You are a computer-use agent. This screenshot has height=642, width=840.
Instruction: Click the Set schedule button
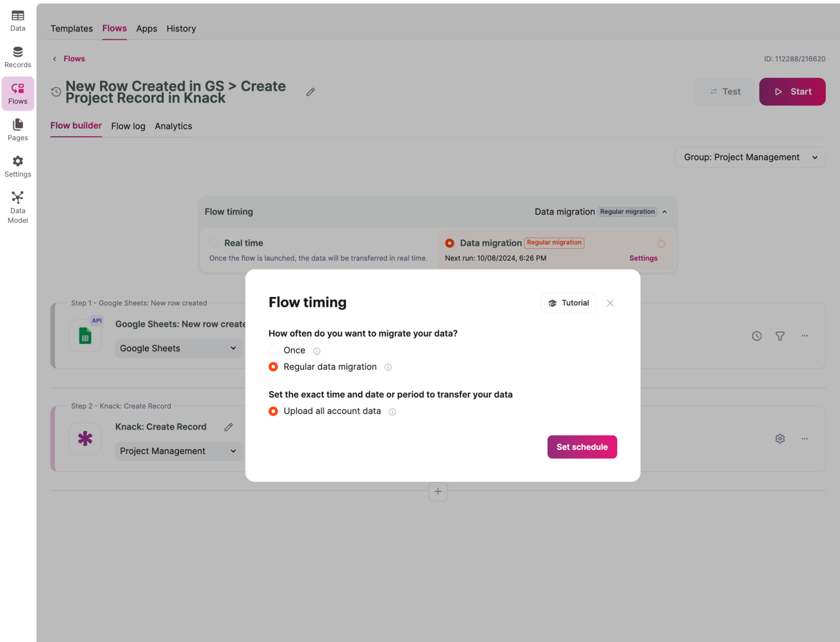click(x=582, y=447)
